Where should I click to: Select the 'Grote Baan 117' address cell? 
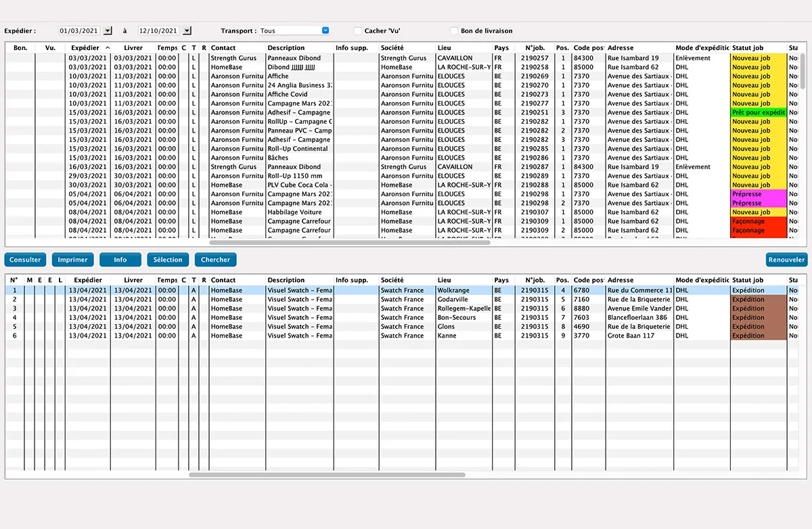coord(639,336)
